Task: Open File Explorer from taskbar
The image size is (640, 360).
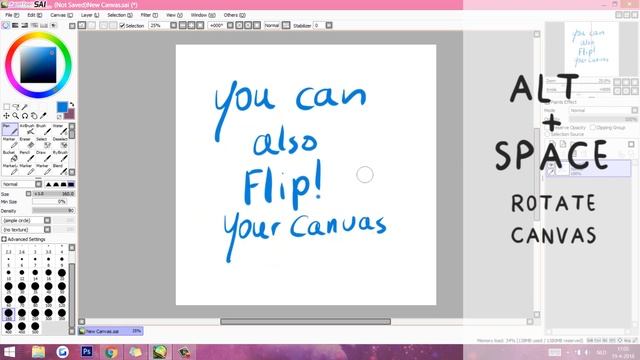Action: pyautogui.click(x=38, y=352)
